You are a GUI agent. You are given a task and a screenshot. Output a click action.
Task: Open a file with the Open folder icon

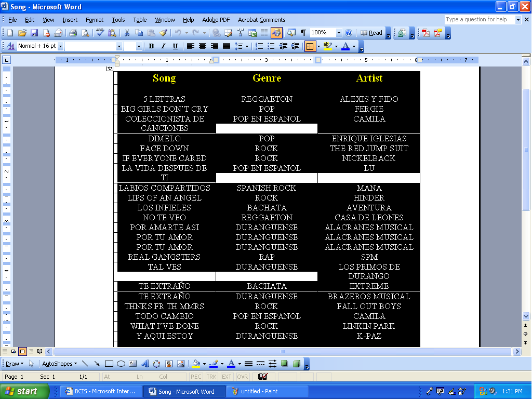click(x=22, y=33)
